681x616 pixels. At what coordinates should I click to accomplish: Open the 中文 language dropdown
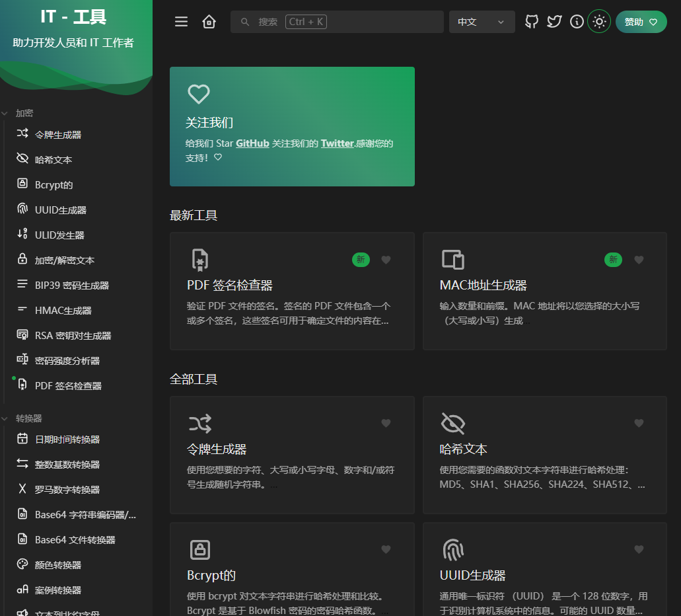point(482,22)
